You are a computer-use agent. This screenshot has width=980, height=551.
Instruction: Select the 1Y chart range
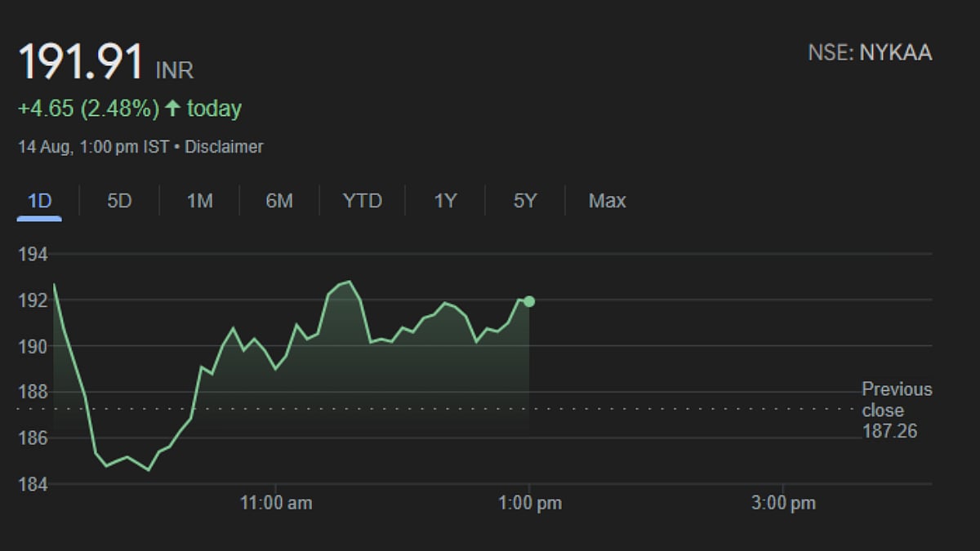[x=443, y=201]
